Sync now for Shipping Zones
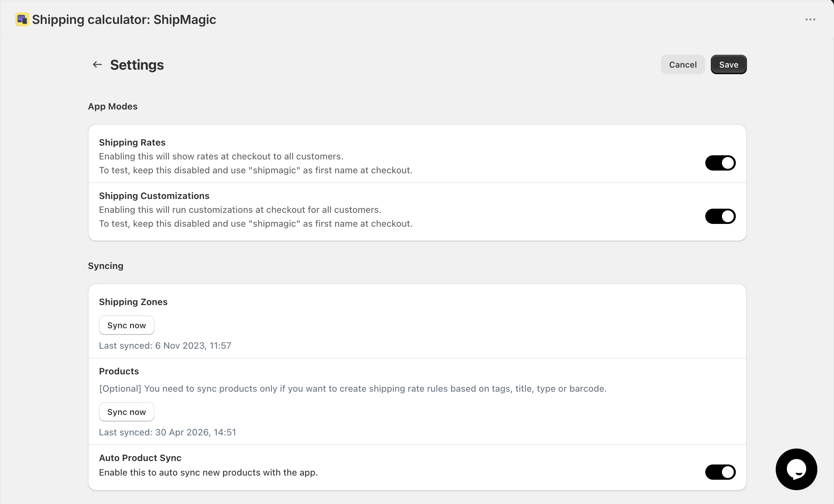 click(x=127, y=325)
